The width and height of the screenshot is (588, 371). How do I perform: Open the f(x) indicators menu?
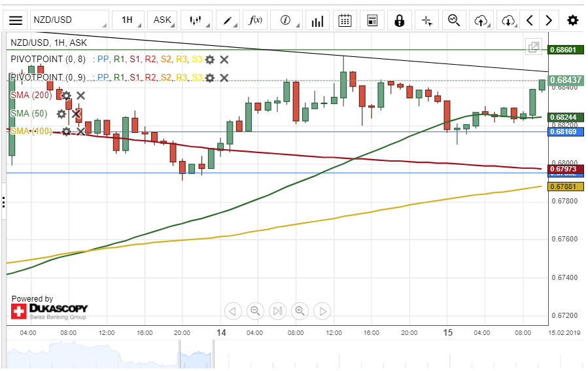tap(256, 20)
